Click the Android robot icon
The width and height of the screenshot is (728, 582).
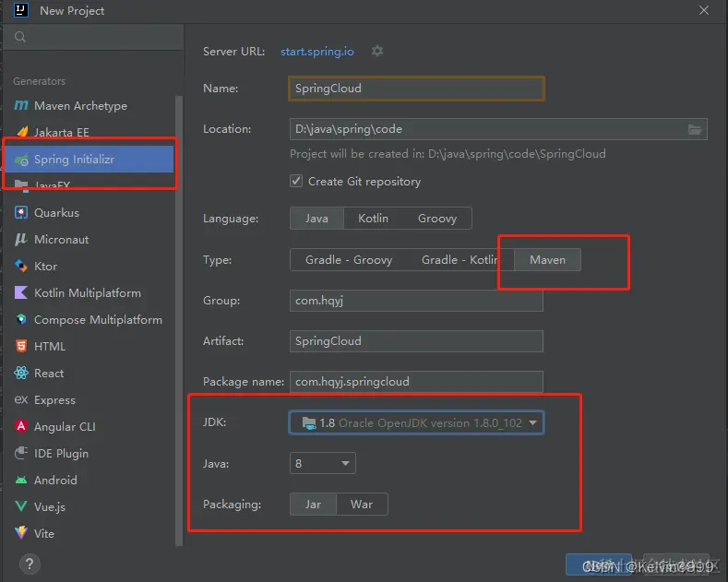(x=21, y=480)
